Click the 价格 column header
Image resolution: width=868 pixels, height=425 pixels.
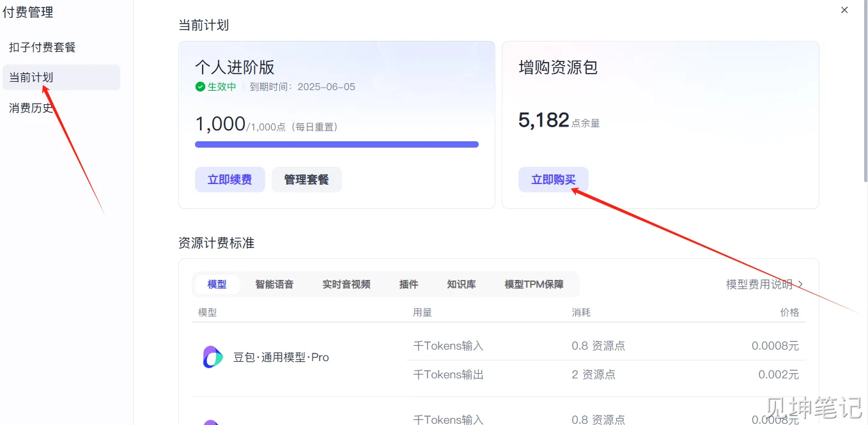[789, 313]
